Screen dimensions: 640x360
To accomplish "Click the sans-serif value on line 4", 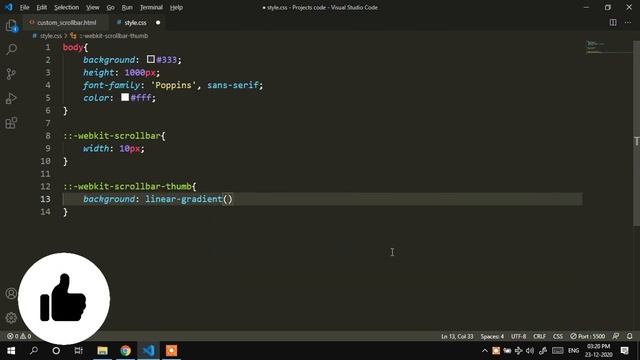I will pyautogui.click(x=233, y=85).
